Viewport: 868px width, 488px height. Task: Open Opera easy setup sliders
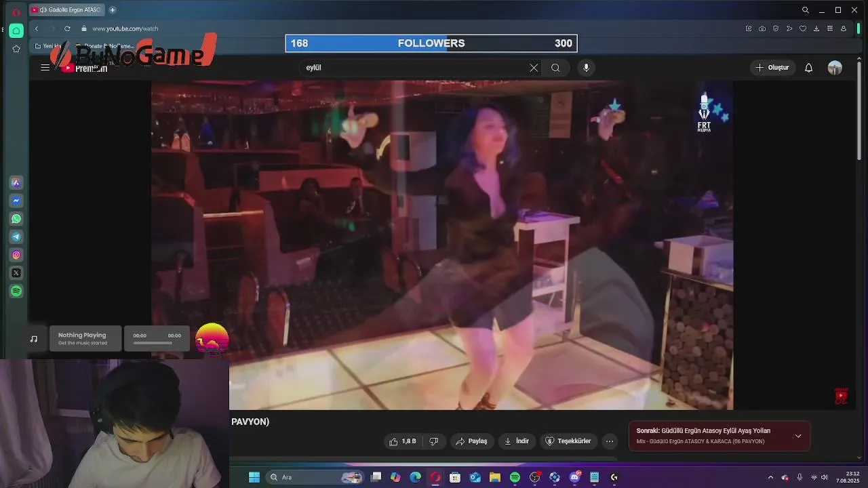point(830,28)
